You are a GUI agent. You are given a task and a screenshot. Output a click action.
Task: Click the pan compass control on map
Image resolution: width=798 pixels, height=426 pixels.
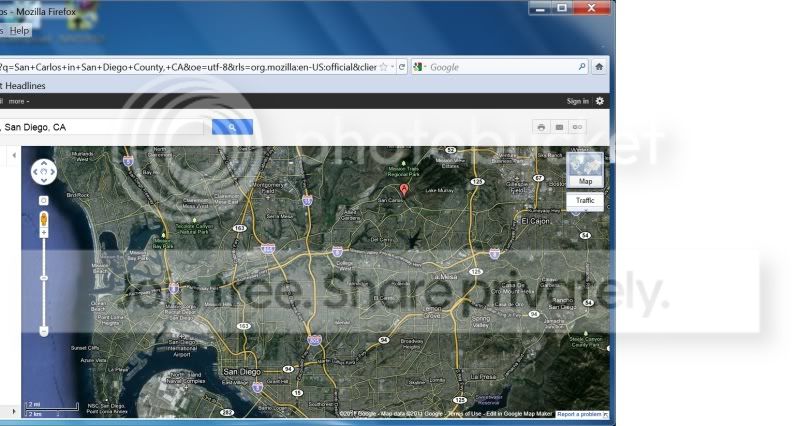coord(44,172)
